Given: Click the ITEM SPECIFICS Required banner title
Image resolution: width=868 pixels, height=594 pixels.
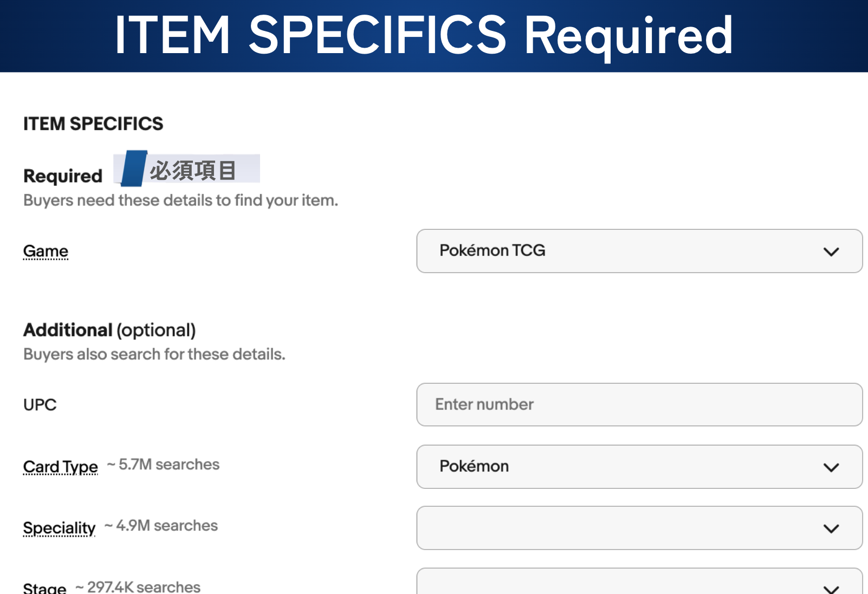Looking at the screenshot, I should pyautogui.click(x=423, y=35).
